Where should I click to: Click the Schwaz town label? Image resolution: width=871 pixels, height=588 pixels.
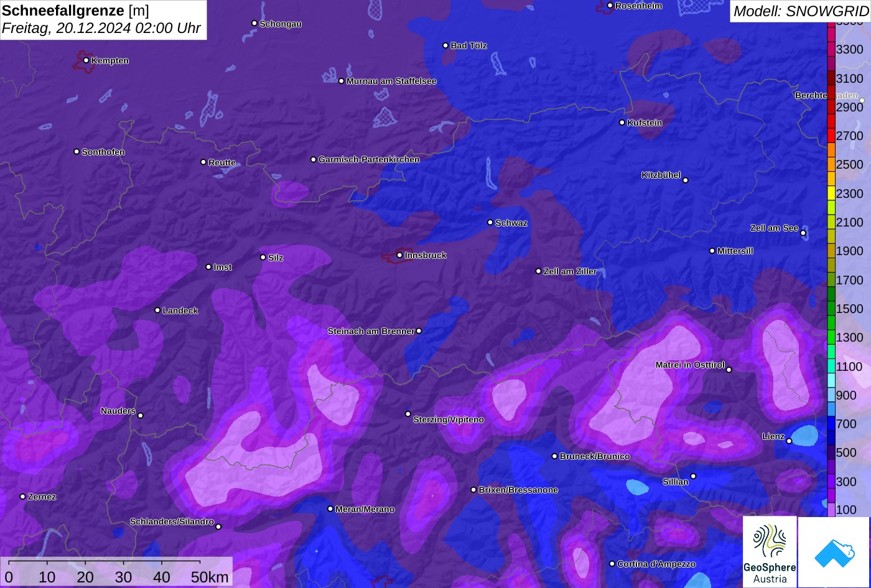tap(511, 223)
